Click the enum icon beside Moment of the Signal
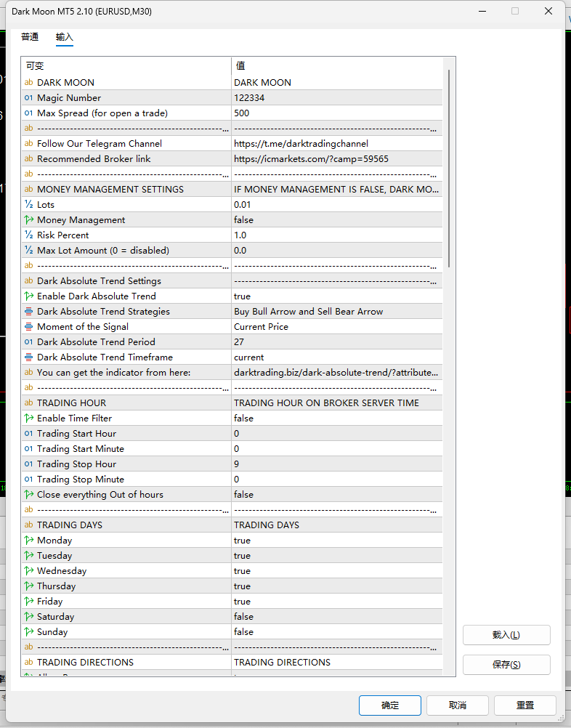 29,327
